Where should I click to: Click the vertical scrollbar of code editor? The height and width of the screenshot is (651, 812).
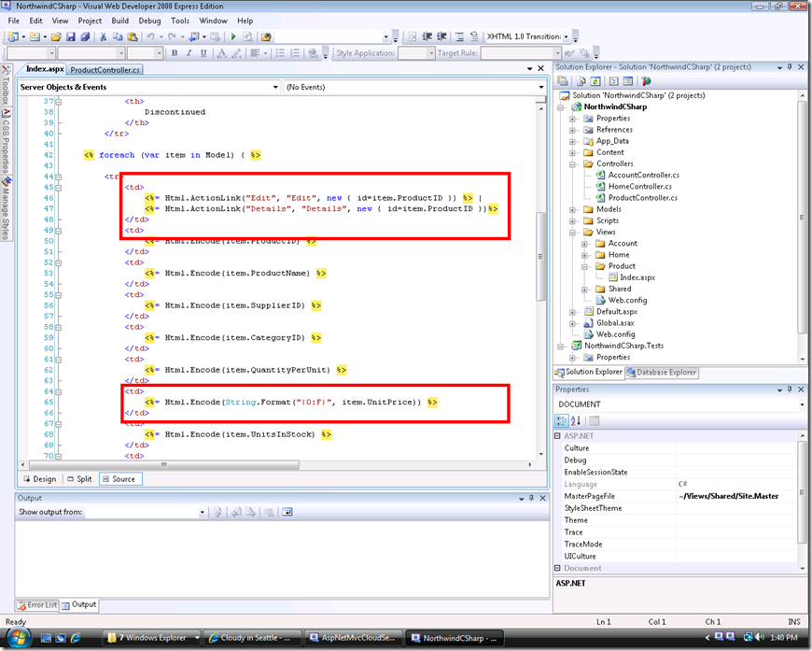[541, 257]
